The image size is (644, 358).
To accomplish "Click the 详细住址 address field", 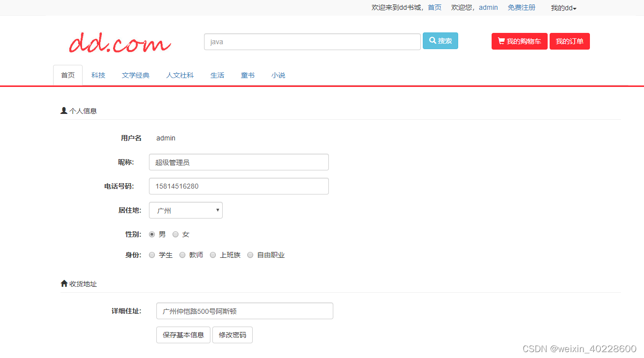I will coord(245,311).
